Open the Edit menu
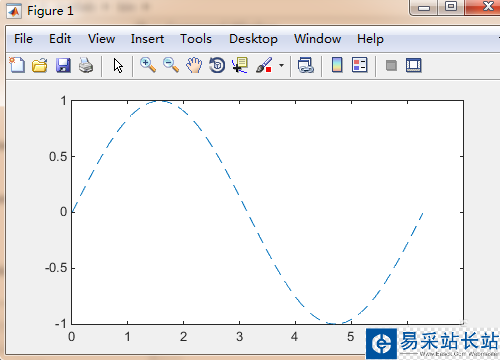 click(60, 39)
